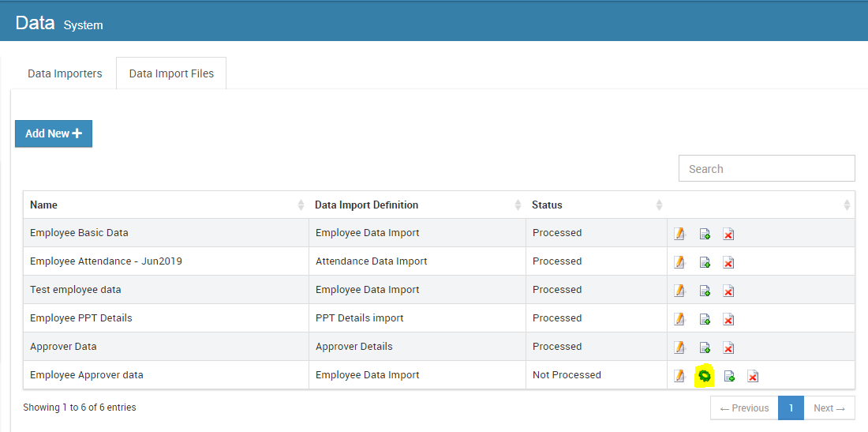Remove the Employee Approver data entry
868x432 pixels.
pos(752,377)
